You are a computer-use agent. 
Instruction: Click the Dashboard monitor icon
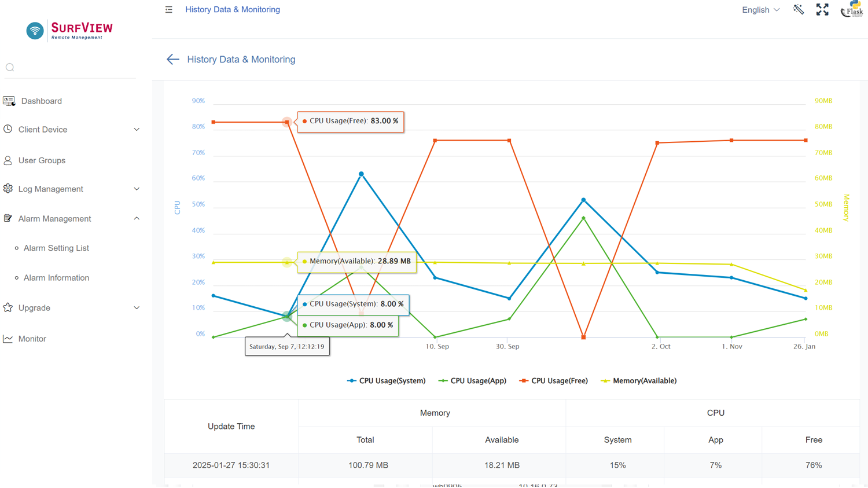coord(9,101)
